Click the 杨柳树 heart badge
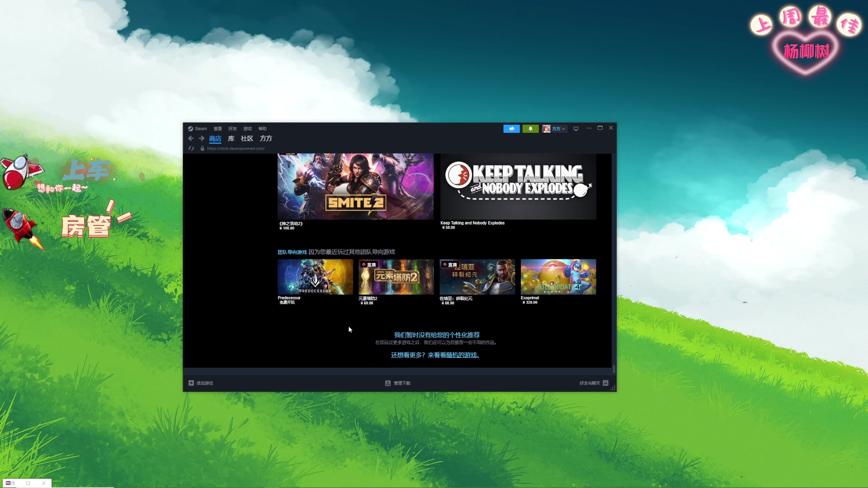 pos(806,52)
